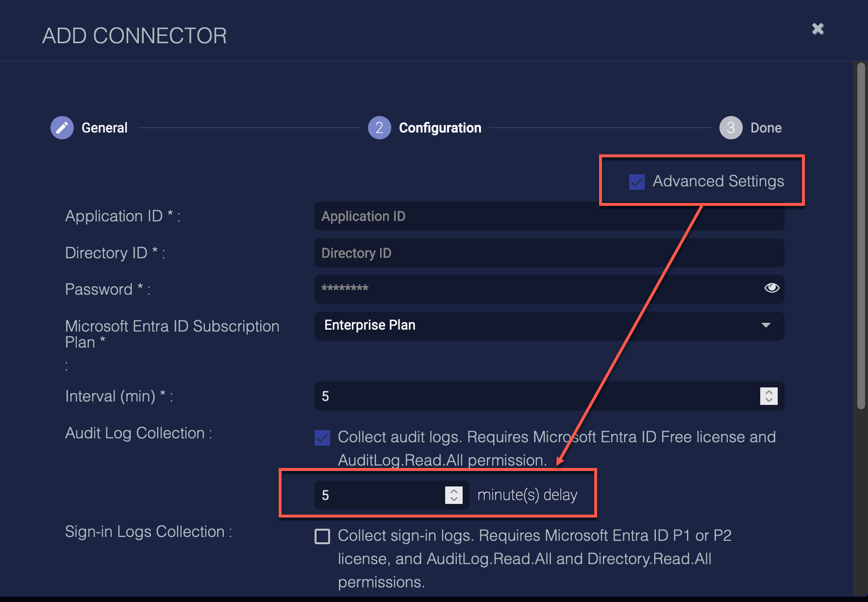Click the General step pencil icon
The image size is (868, 602).
(62, 128)
